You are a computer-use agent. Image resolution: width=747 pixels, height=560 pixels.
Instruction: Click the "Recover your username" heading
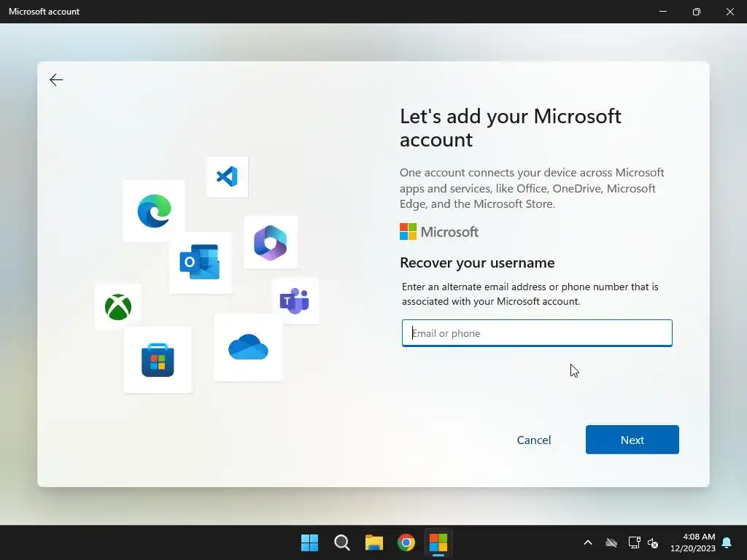point(477,262)
